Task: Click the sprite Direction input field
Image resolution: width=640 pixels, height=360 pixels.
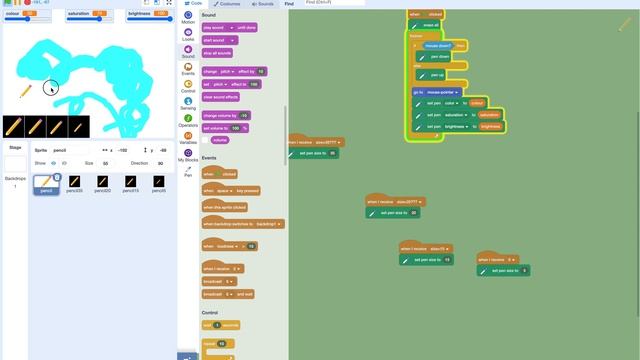Action: click(x=160, y=163)
